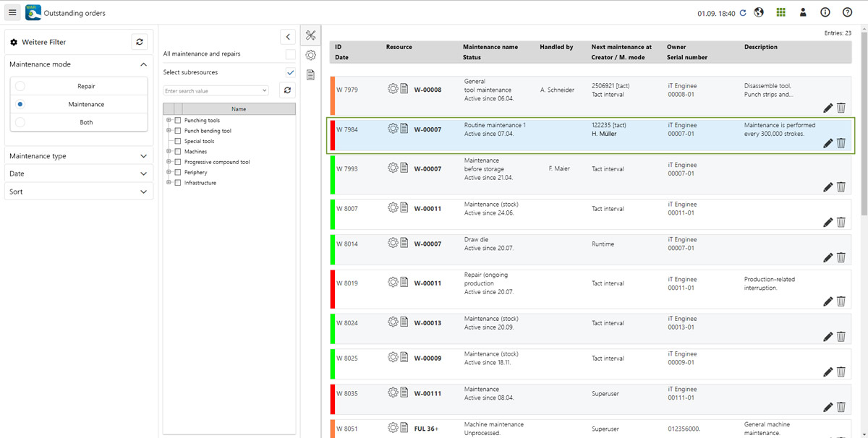Open the green apps grid icon

point(780,13)
